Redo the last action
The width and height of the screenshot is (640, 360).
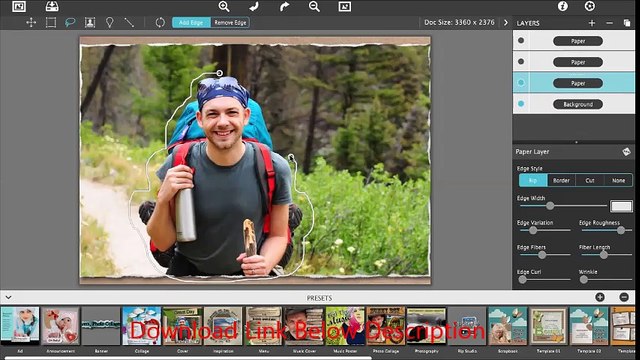point(284,6)
